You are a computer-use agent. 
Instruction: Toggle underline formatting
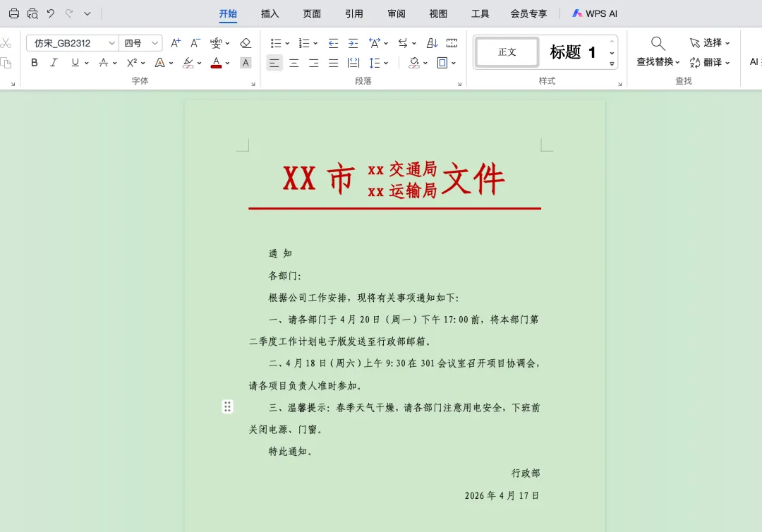click(75, 63)
